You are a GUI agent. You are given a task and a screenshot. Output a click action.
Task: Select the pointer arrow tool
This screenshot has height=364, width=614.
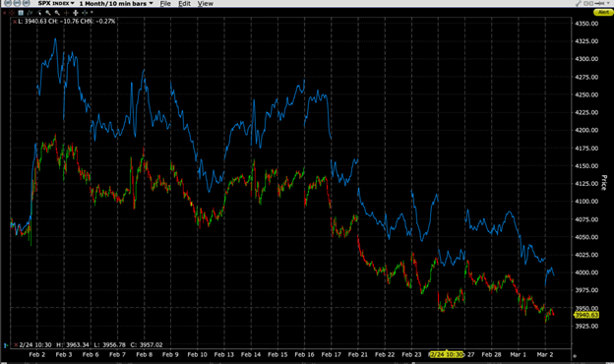coord(39,13)
